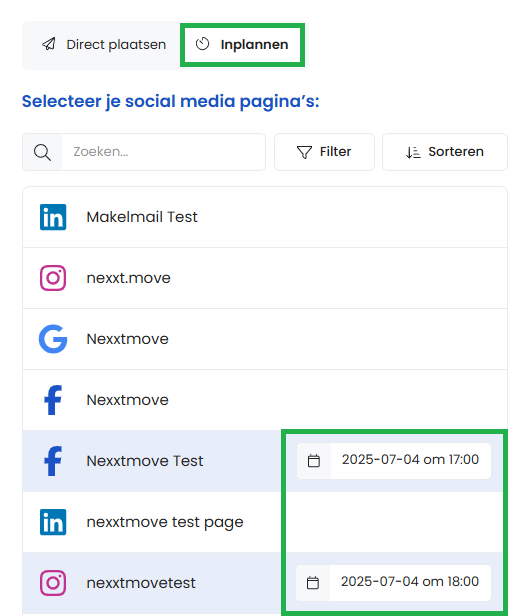This screenshot has width=516, height=616.
Task: Switch to the Inplannen tab
Action: 242,45
